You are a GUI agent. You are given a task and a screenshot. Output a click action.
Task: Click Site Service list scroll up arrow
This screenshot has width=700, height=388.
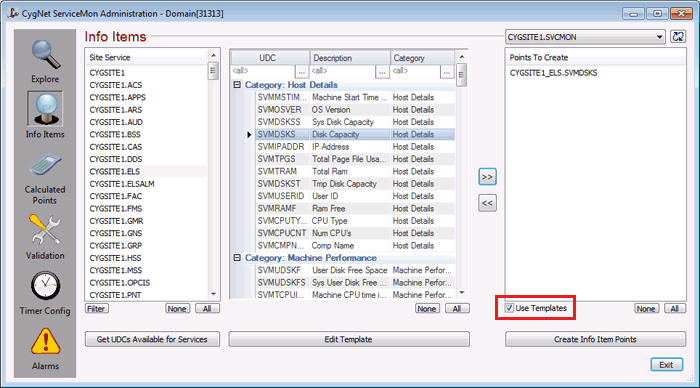(x=213, y=55)
